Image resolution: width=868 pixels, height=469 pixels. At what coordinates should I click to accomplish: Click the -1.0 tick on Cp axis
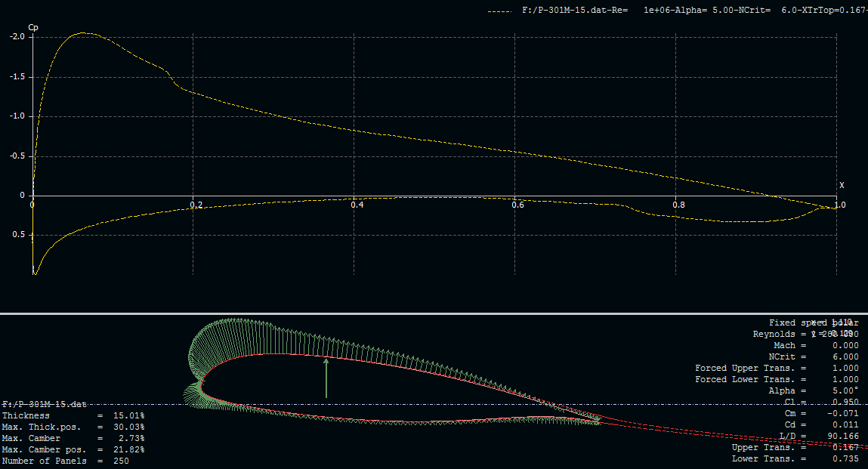pyautogui.click(x=17, y=116)
